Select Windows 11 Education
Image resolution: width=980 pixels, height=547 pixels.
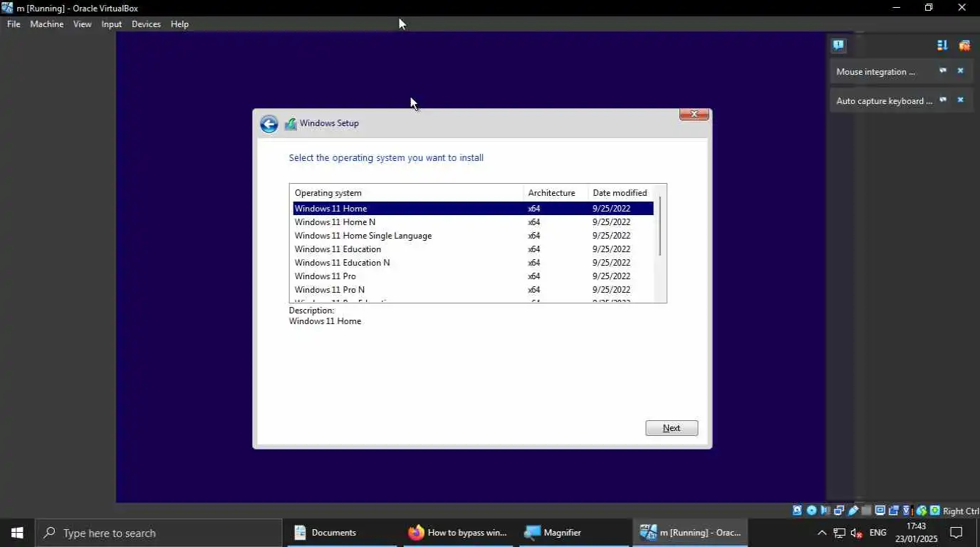click(473, 249)
